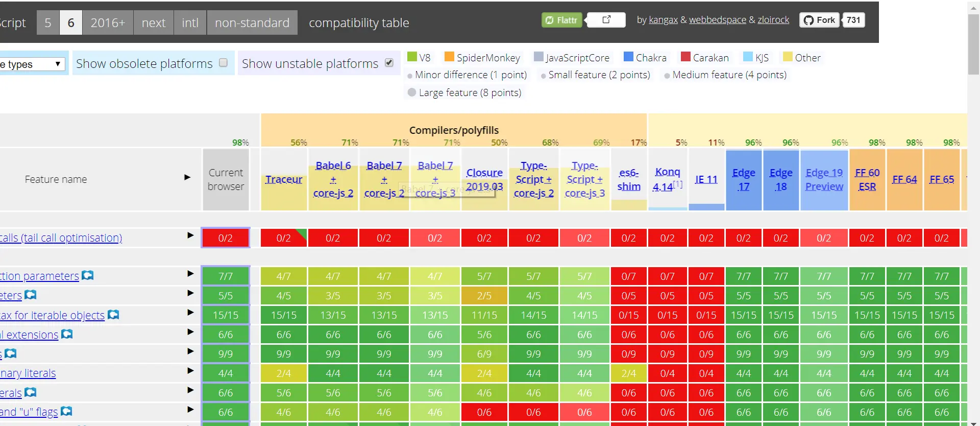Click the Compilers/polyfills group header
This screenshot has height=426, width=980.
click(x=454, y=130)
